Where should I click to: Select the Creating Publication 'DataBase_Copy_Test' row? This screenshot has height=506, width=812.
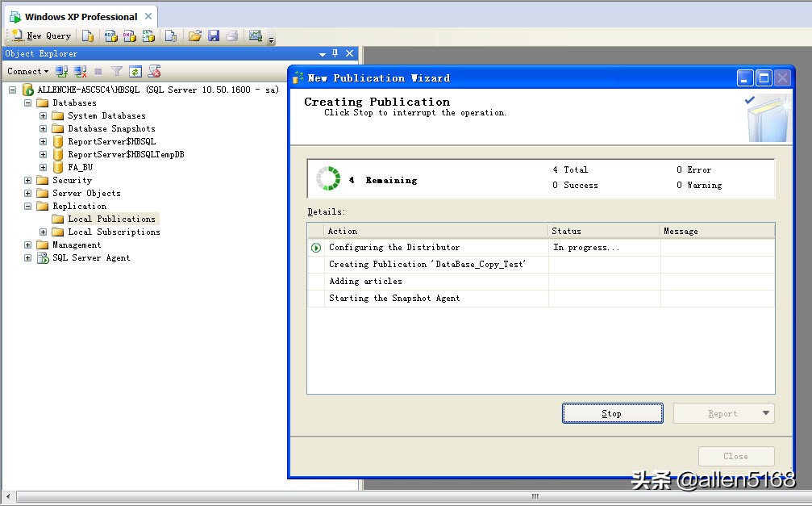pos(541,265)
